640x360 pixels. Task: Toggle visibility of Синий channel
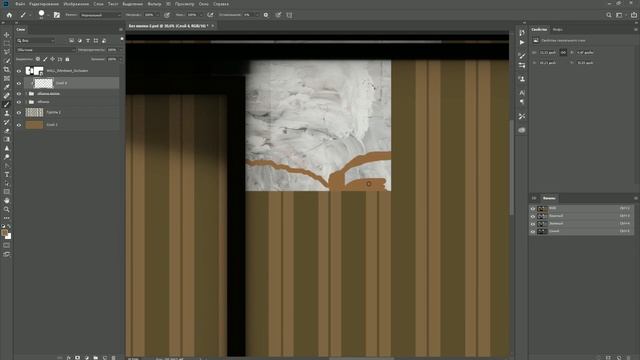point(533,231)
